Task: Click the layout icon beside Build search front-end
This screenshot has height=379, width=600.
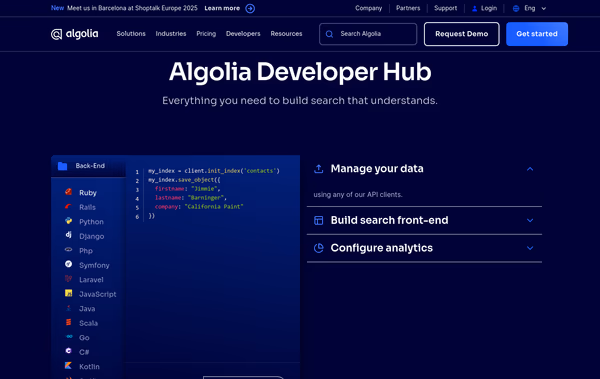Action: point(318,221)
